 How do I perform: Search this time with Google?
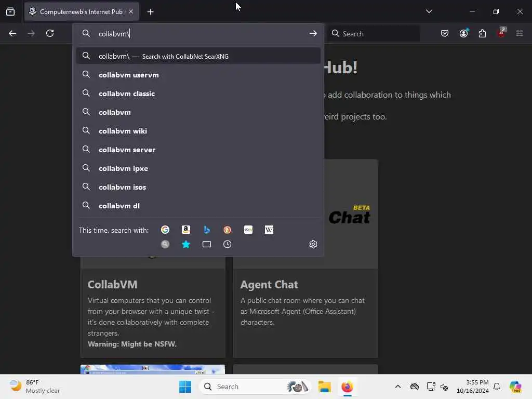(x=165, y=230)
